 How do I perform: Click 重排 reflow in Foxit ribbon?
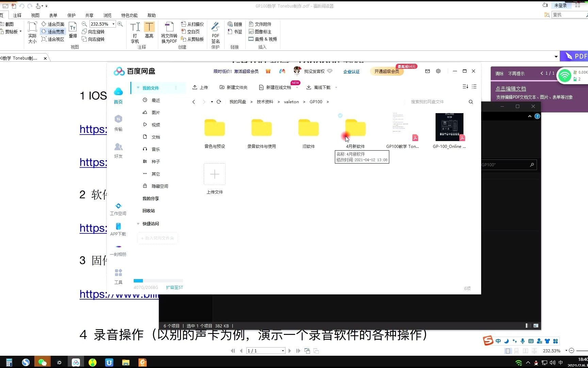(x=73, y=30)
